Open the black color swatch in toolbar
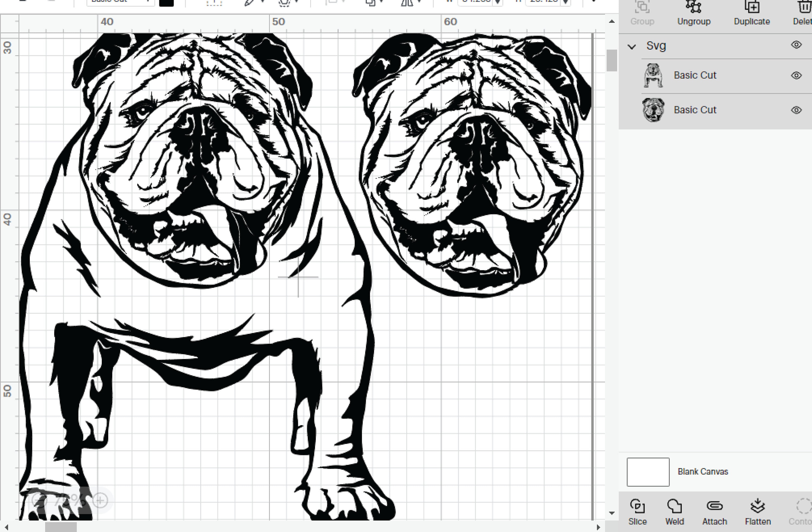The height and width of the screenshot is (532, 812). click(x=166, y=3)
